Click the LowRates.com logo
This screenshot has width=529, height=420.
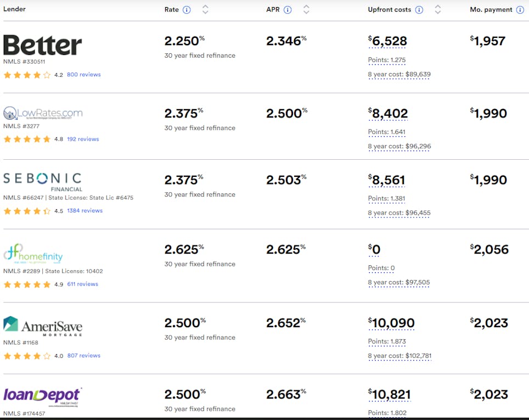tap(43, 114)
